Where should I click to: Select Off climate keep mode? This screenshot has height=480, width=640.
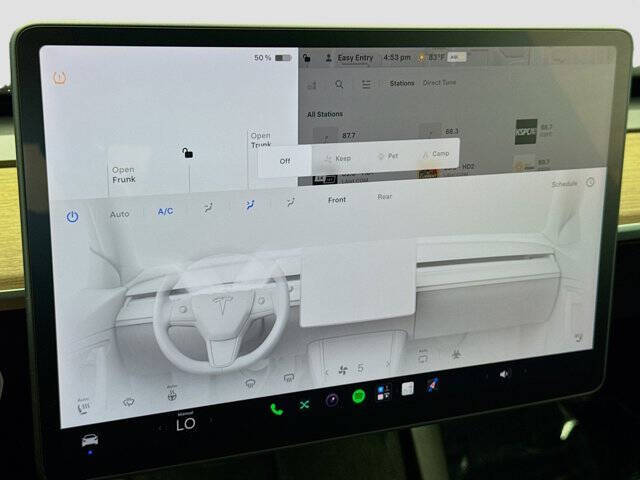pyautogui.click(x=285, y=161)
